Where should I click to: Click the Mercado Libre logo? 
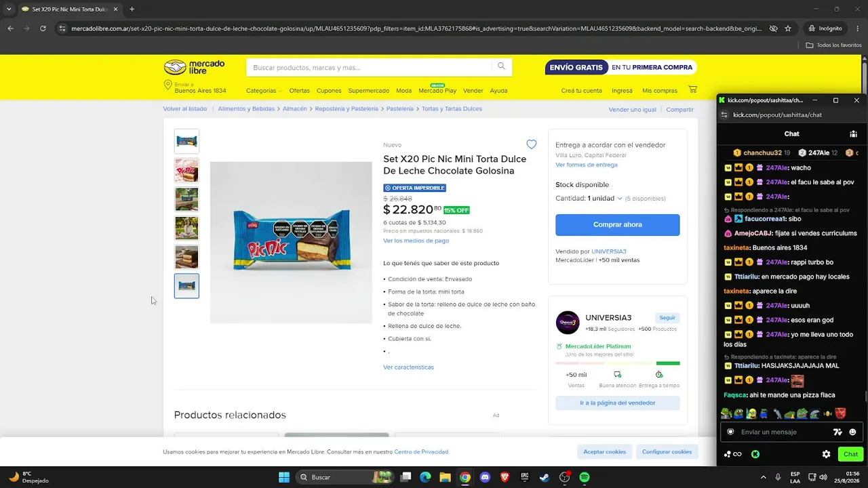pyautogui.click(x=194, y=67)
